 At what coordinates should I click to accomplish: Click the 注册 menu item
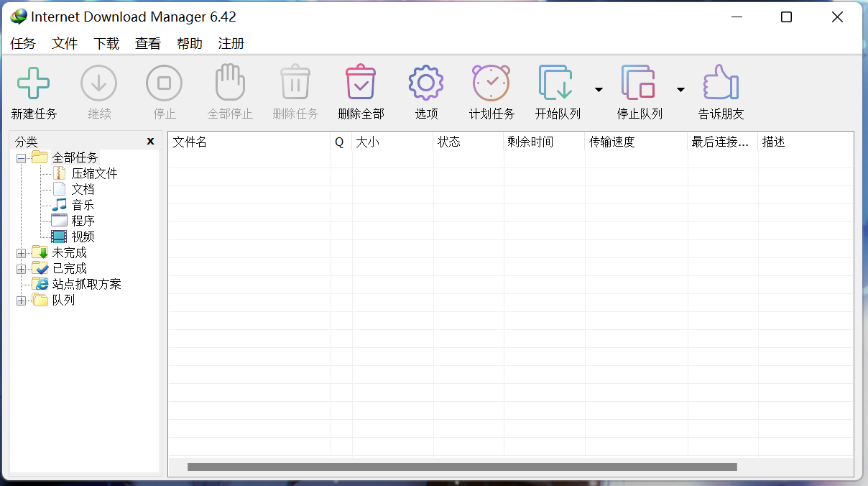click(x=231, y=43)
